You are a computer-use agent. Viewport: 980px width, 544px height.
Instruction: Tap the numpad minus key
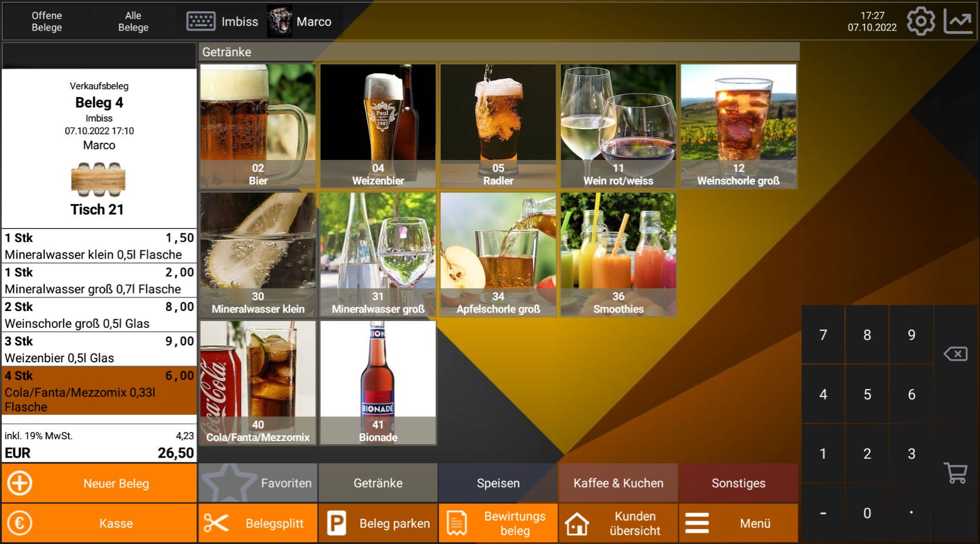[823, 513]
